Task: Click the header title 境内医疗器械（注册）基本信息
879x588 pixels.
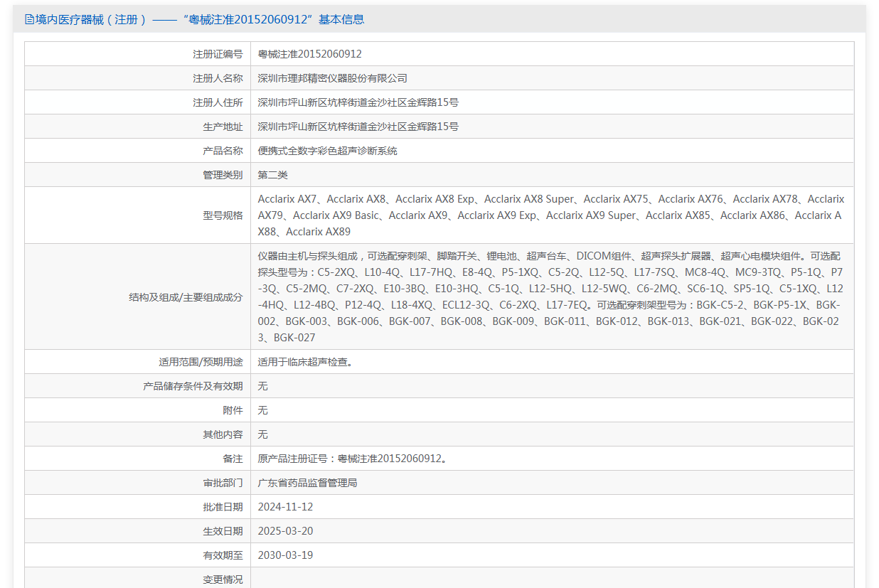Action: pyautogui.click(x=200, y=19)
